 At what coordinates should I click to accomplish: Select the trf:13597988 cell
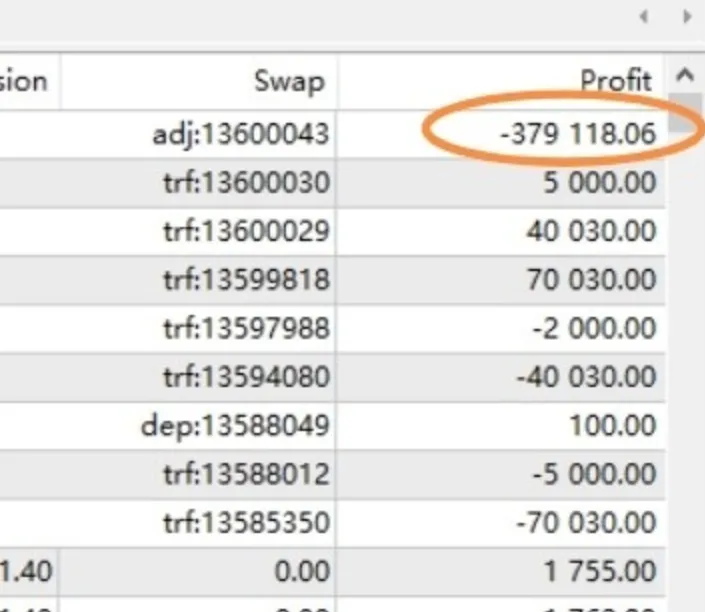click(246, 329)
